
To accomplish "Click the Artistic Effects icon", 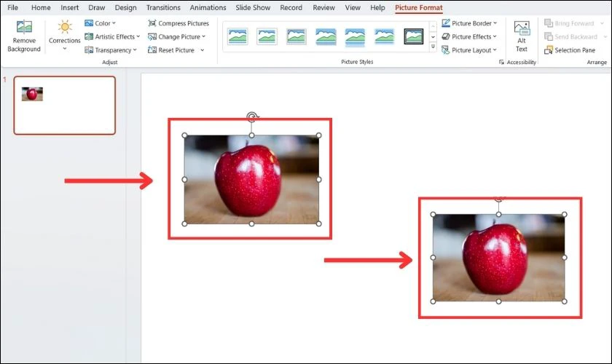I will 89,36.
